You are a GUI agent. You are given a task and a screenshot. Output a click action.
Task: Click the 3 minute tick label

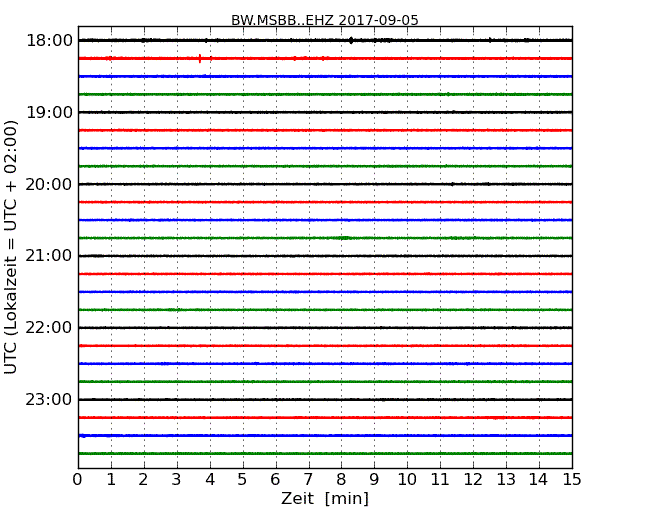coord(177,479)
